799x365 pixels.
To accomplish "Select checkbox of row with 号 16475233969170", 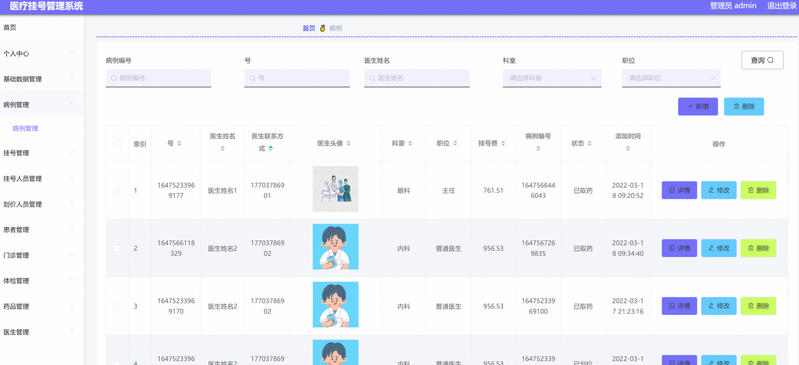I will (117, 306).
